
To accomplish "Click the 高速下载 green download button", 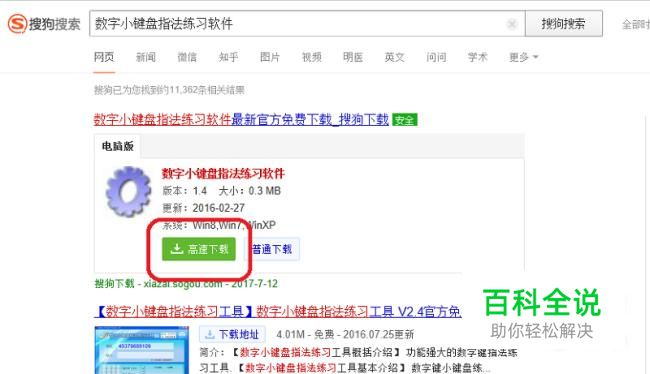I will click(x=199, y=249).
